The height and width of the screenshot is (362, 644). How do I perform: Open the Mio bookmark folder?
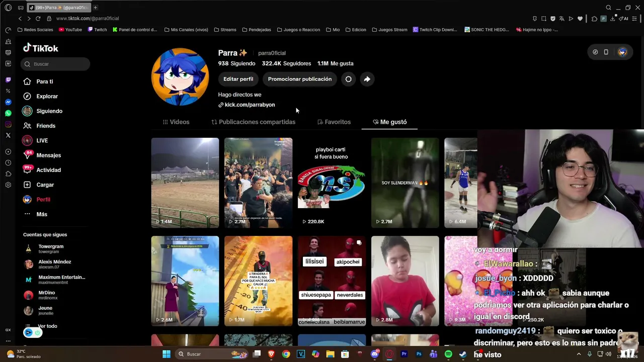coord(333,30)
